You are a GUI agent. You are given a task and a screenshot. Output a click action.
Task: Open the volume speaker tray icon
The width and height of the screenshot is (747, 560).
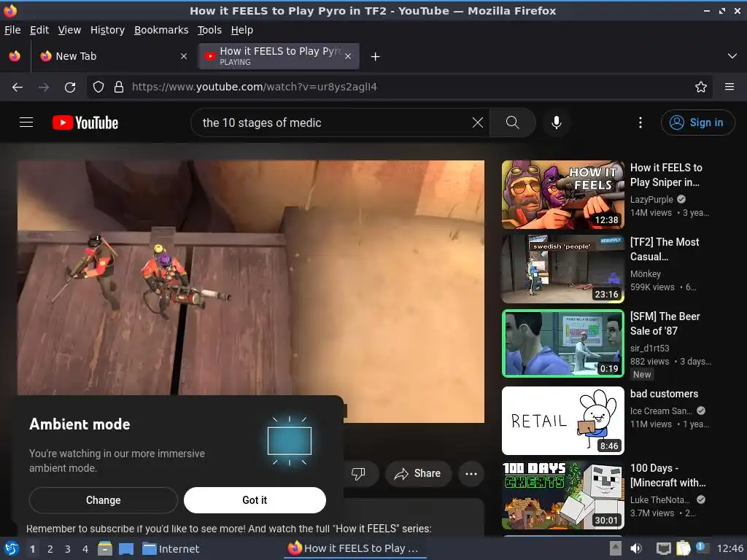point(636,548)
